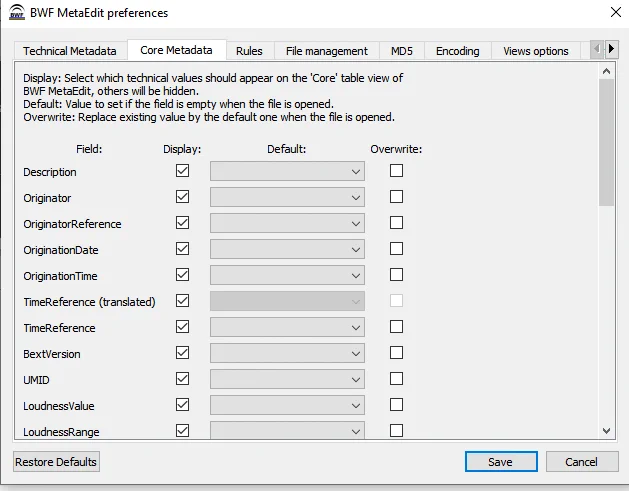629x491 pixels.
Task: Click the scrollbar up arrow
Action: [607, 71]
